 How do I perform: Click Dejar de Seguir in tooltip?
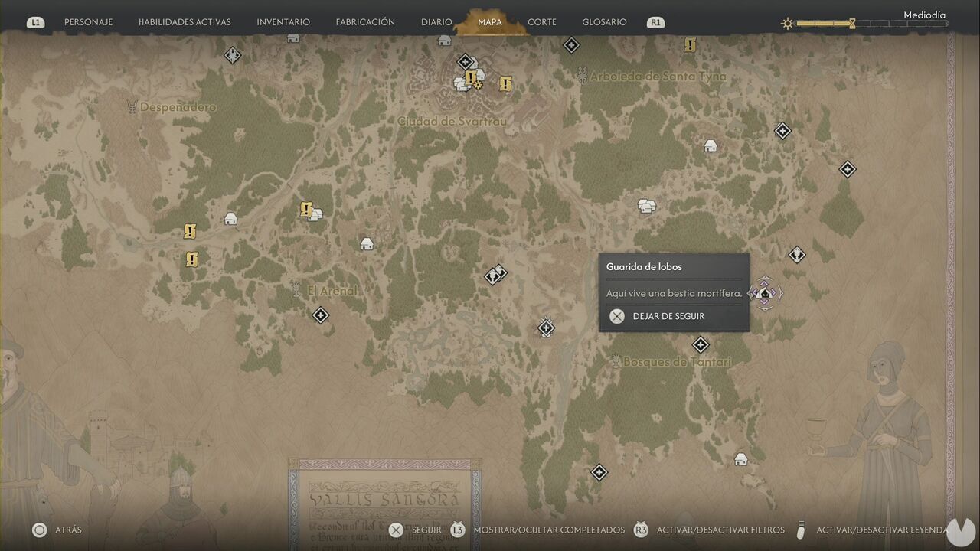click(x=657, y=316)
